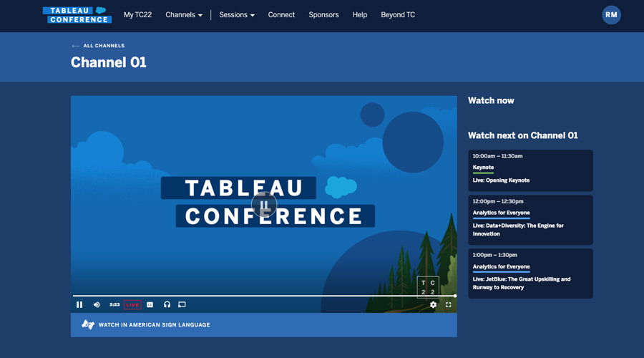Click the 1:00pm – 1:30pm time text
The image size is (644, 358).
pyautogui.click(x=494, y=255)
